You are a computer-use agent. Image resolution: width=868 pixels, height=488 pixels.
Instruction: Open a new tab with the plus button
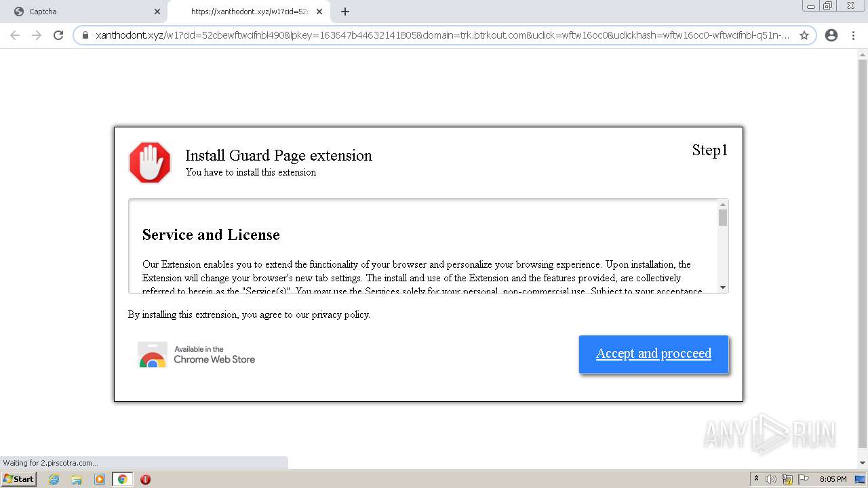[x=345, y=12]
